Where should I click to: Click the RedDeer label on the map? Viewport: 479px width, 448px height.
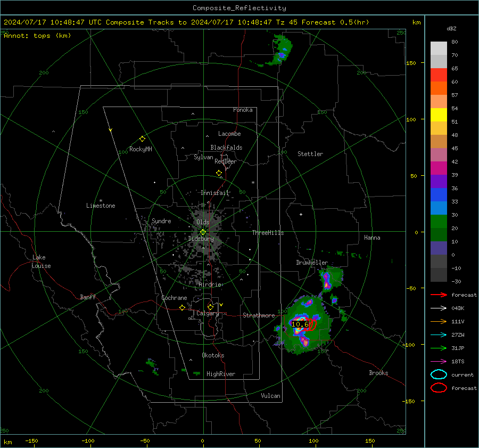226,161
